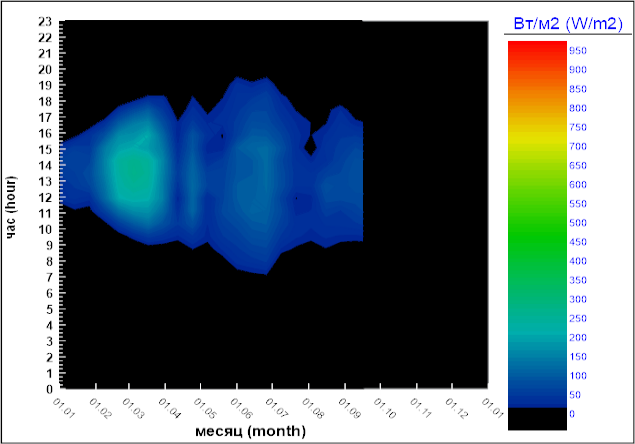Click legend value 500

(x=578, y=223)
